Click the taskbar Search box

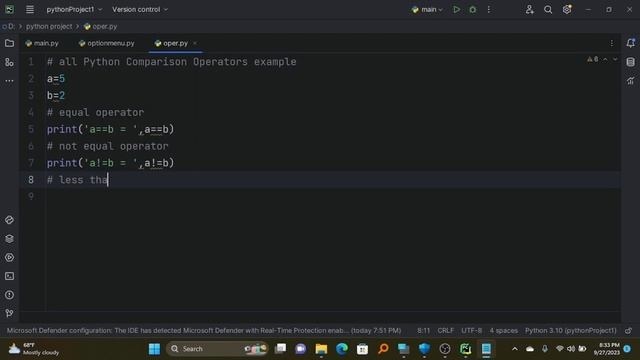[217, 349]
